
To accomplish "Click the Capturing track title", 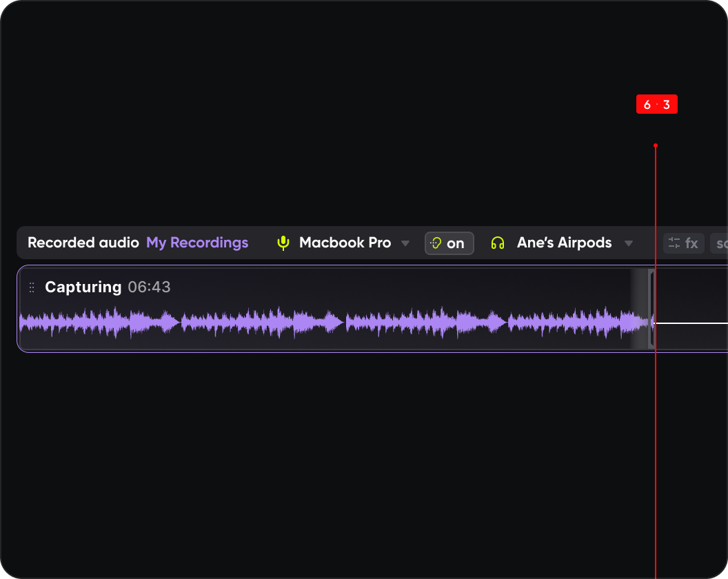I will pos(83,287).
